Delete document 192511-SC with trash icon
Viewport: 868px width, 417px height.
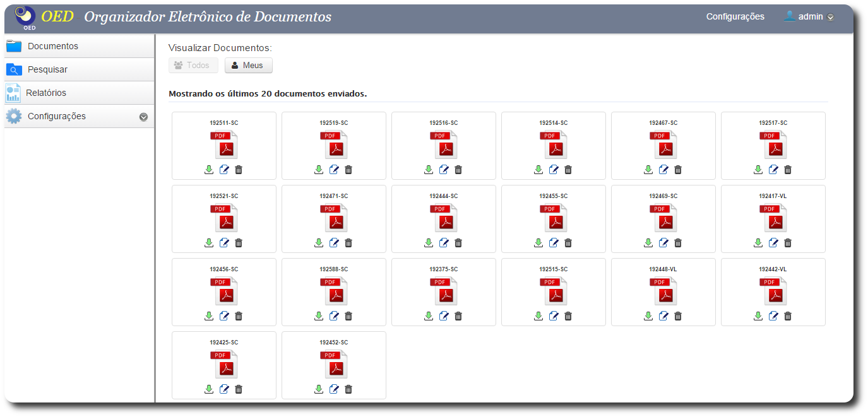239,170
